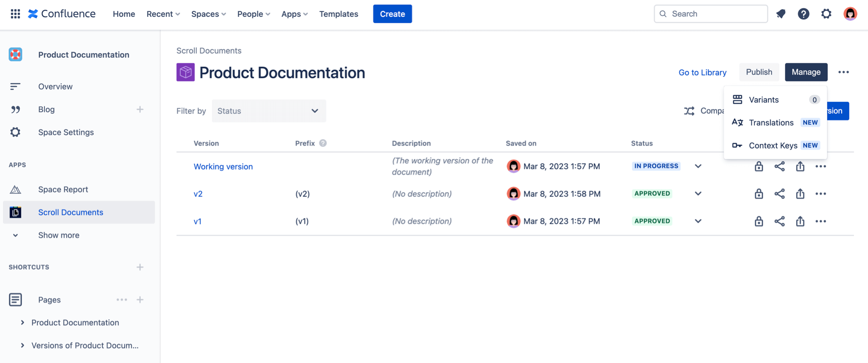This screenshot has height=363, width=868.
Task: Click the Space Report triangle icon
Action: (15, 189)
